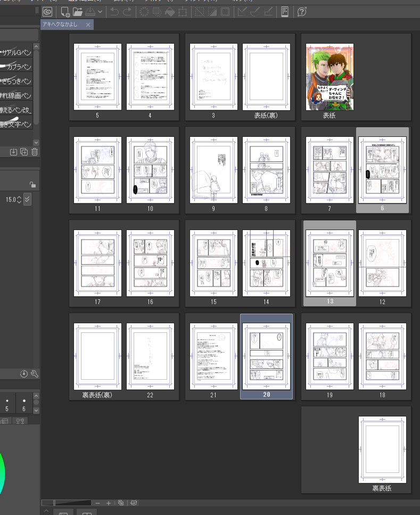Click the Clear outside selection icon
The image size is (420, 515).
pos(157,12)
